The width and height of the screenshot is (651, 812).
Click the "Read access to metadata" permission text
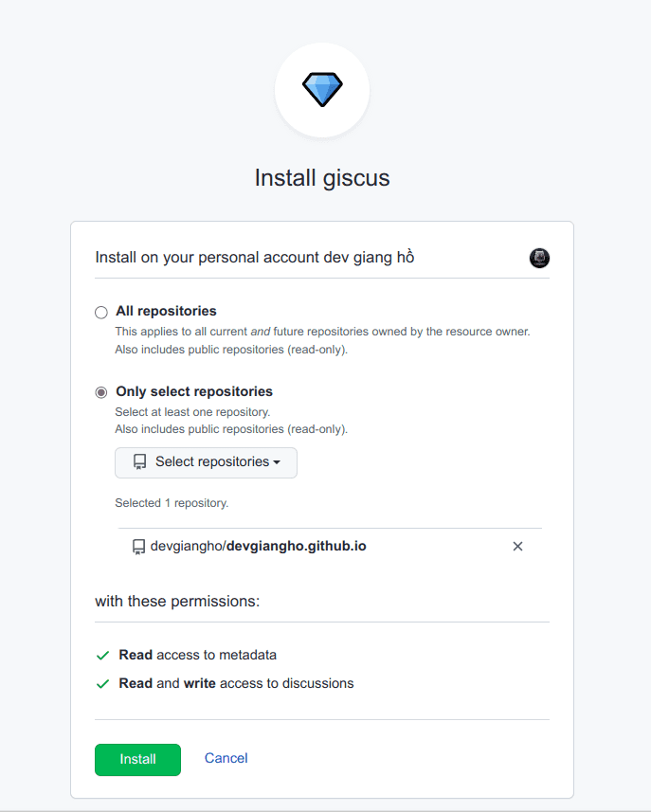[x=197, y=655]
